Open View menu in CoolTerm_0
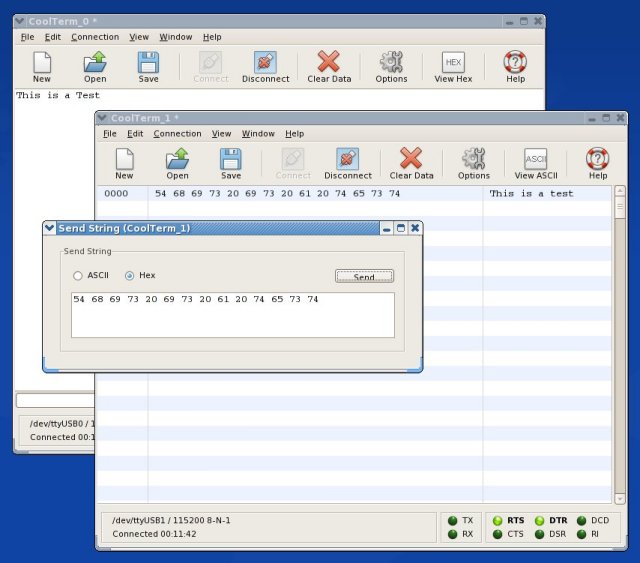The height and width of the screenshot is (563, 640). tap(139, 37)
